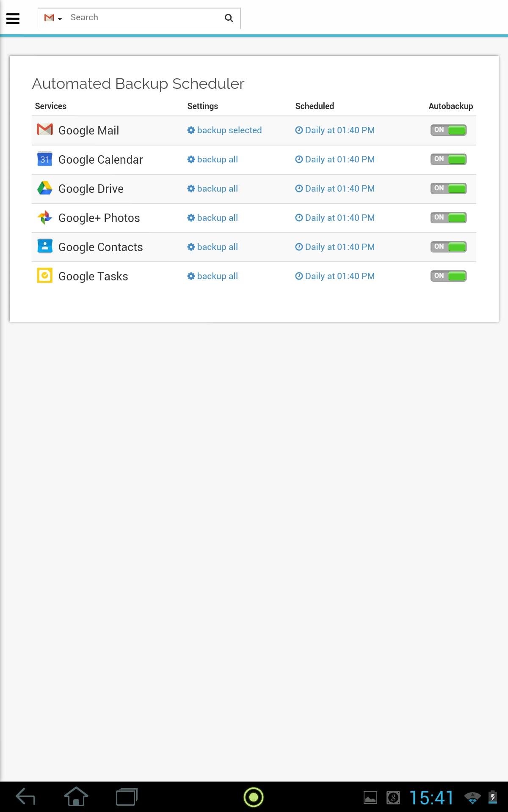The image size is (508, 812).
Task: Tap the green circle center nav button
Action: point(254,797)
